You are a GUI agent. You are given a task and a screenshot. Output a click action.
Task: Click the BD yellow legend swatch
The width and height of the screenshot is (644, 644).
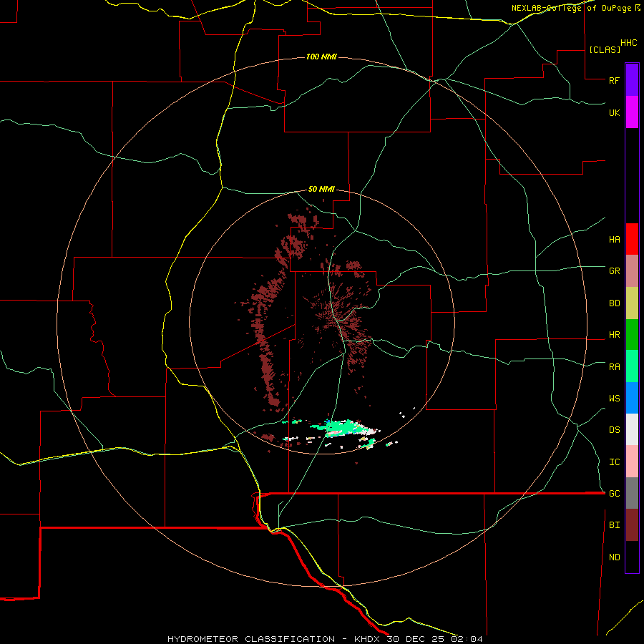click(632, 303)
